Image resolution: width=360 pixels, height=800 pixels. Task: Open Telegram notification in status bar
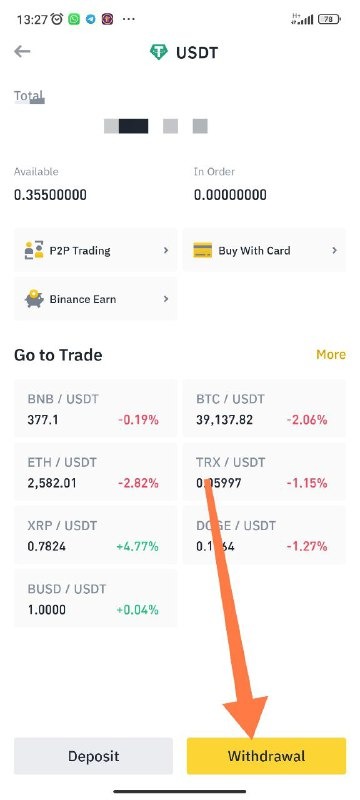pyautogui.click(x=91, y=19)
